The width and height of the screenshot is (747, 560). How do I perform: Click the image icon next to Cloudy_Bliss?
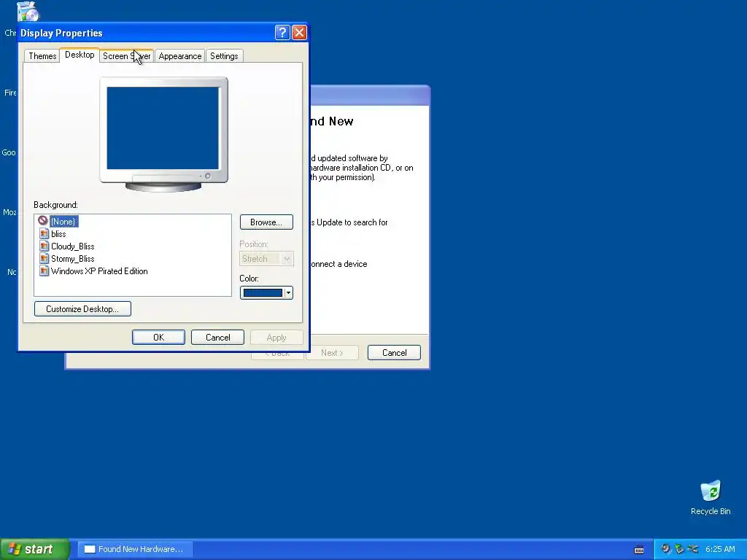(44, 246)
